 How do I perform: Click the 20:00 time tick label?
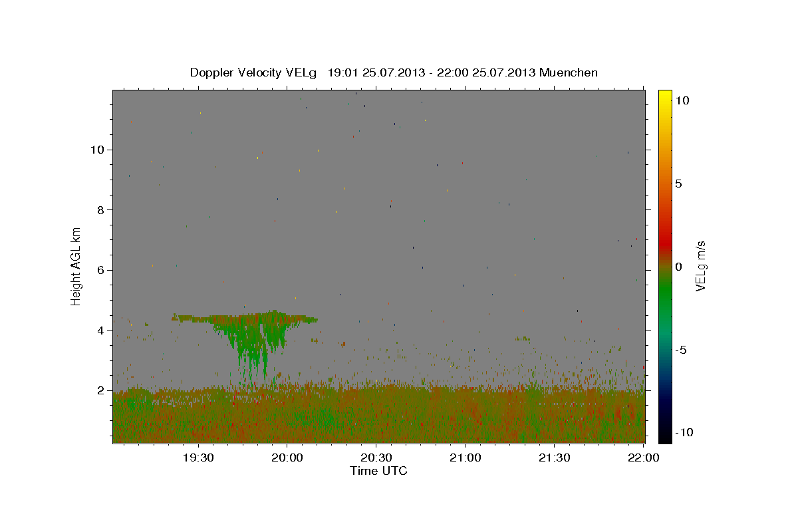click(x=287, y=458)
